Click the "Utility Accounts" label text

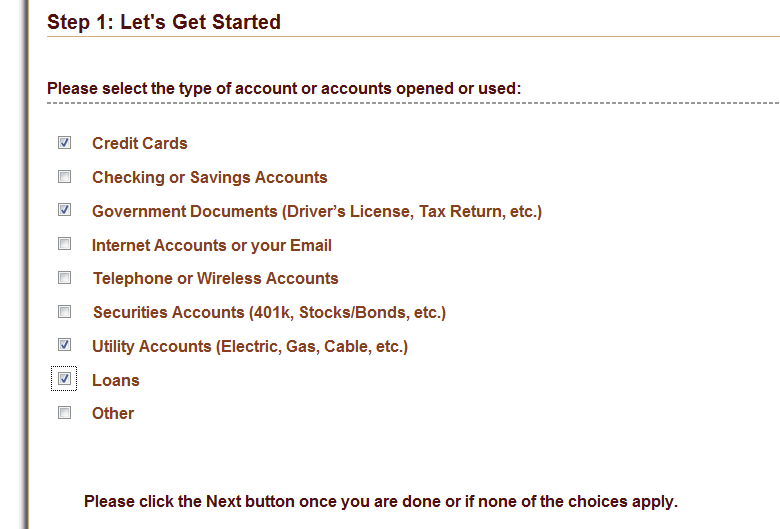coord(250,347)
